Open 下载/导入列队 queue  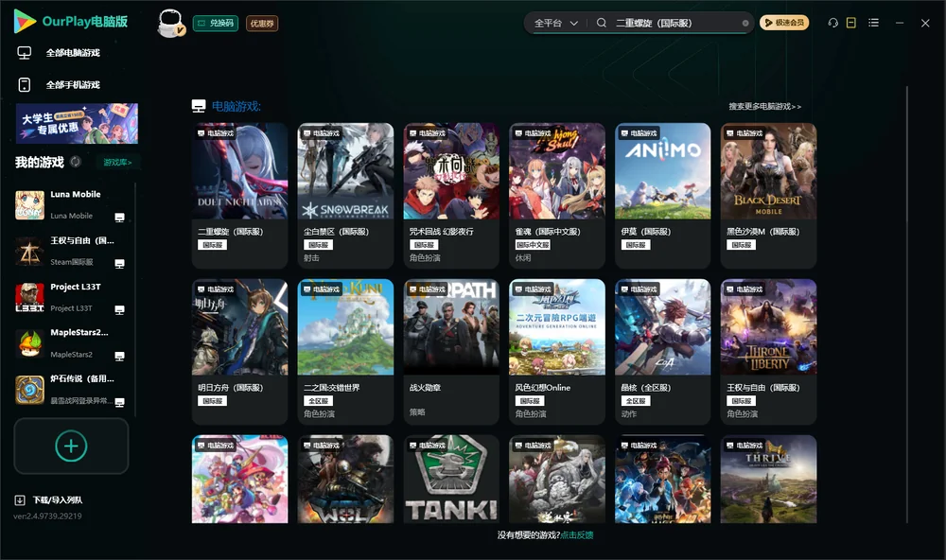coord(58,499)
